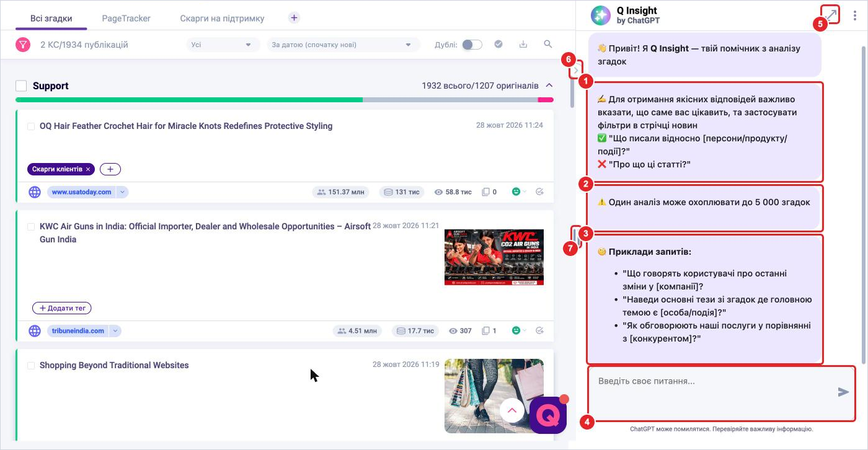Click the Q Insight sparkle logo
The height and width of the screenshot is (450, 868).
tap(601, 15)
